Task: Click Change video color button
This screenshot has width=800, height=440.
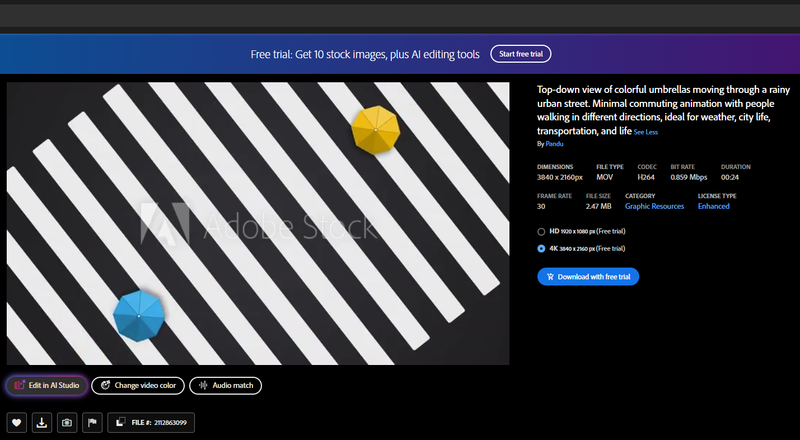Action: [x=138, y=385]
